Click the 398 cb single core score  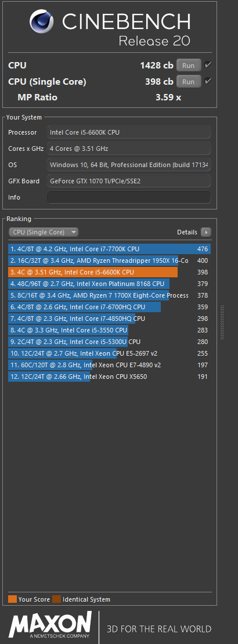click(x=159, y=81)
